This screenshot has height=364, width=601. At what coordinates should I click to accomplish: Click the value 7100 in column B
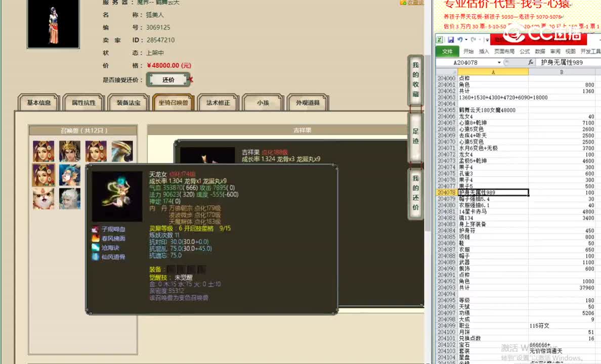coord(562,123)
